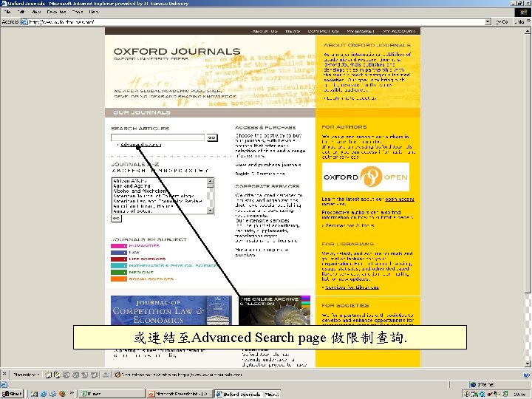This screenshot has height=399, width=532.
Task: Click Firefox quick launch icon
Action: coord(62,394)
